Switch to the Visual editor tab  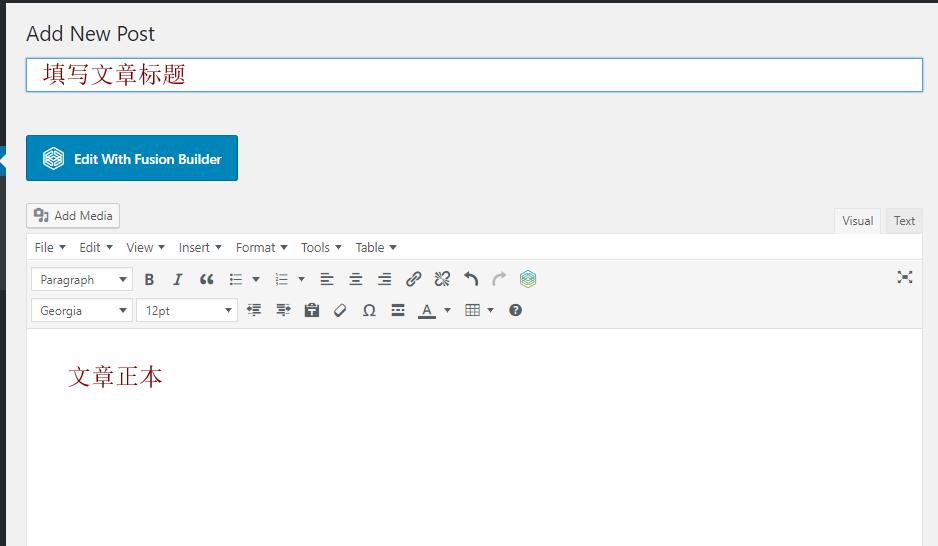(x=857, y=221)
